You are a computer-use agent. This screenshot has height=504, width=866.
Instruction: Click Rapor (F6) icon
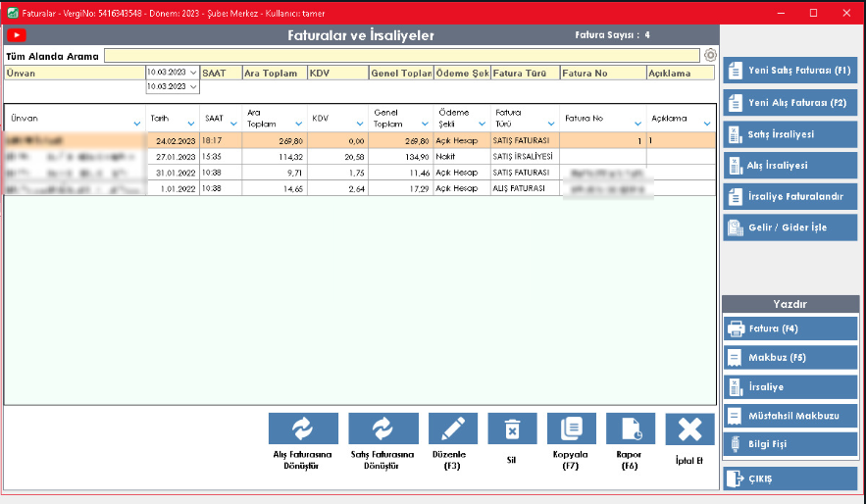click(631, 428)
